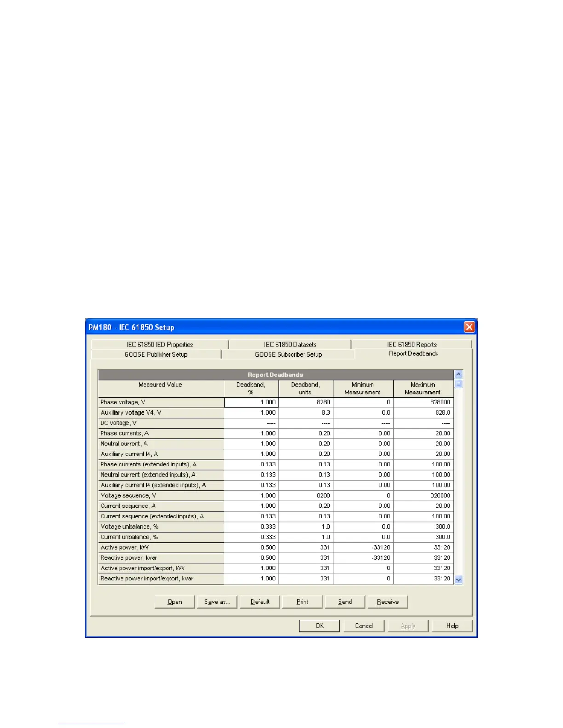This screenshot has width=563, height=728.
Task: Select Deadband % of Auxiliary current I4, A
Action: point(251,454)
